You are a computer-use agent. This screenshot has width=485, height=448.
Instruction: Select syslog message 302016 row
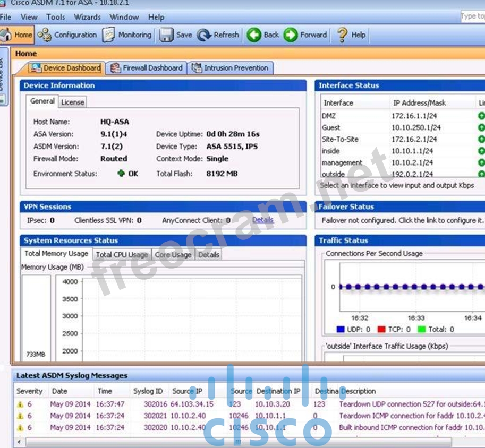[x=212, y=404]
